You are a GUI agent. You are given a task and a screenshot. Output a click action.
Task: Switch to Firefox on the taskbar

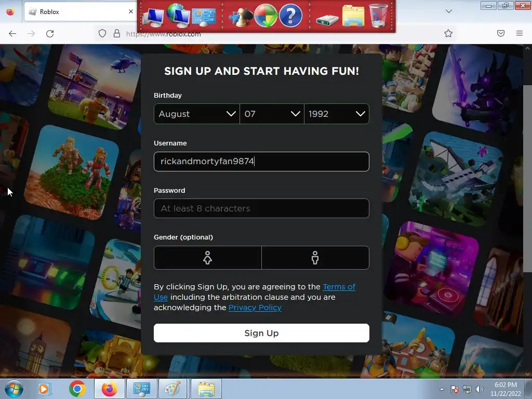(109, 389)
